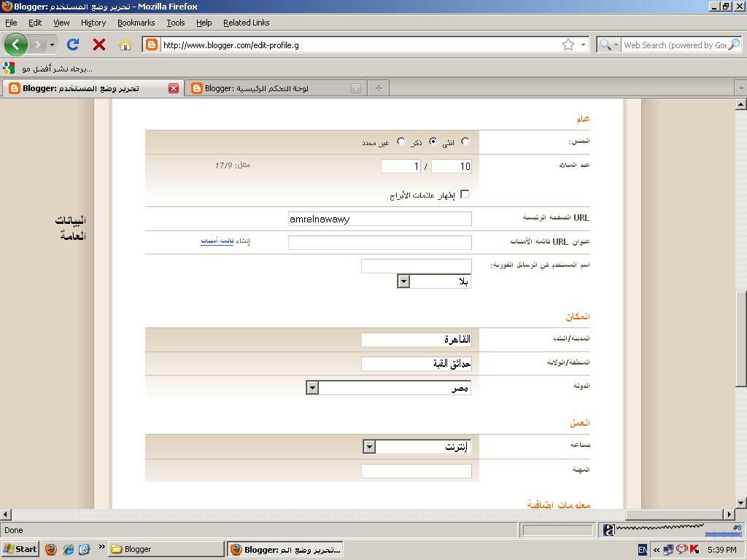Screen dimensions: 747x560
Task: Open the Related Links menu
Action: 247,23
